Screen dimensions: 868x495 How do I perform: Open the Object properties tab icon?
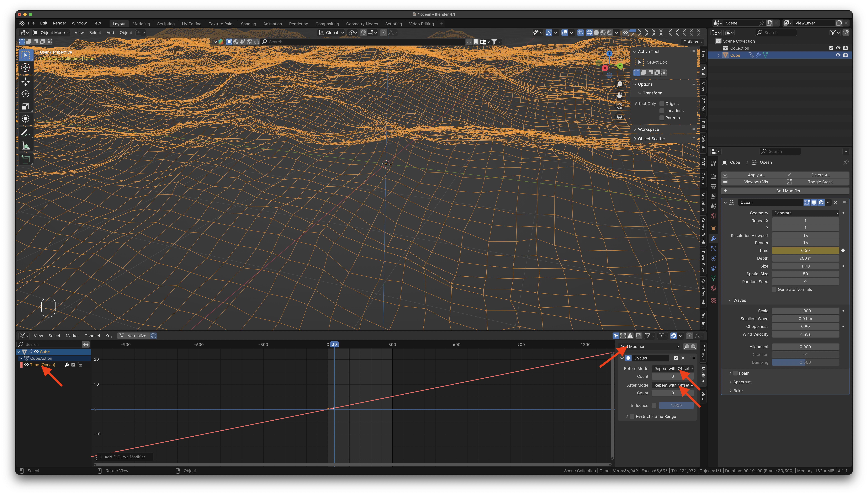(x=713, y=229)
